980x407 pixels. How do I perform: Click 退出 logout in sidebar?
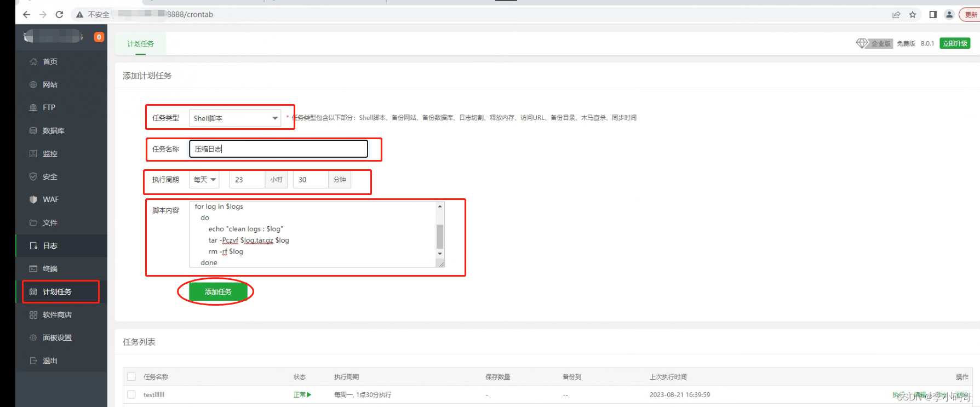(x=61, y=360)
